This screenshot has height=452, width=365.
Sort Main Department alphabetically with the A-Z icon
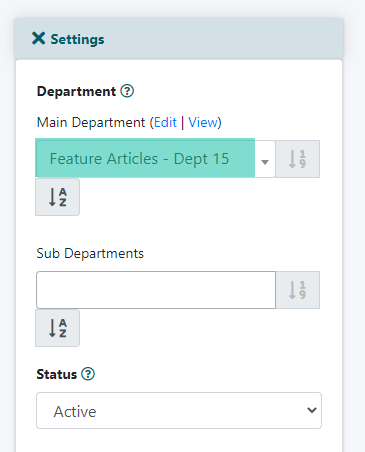coord(57,197)
